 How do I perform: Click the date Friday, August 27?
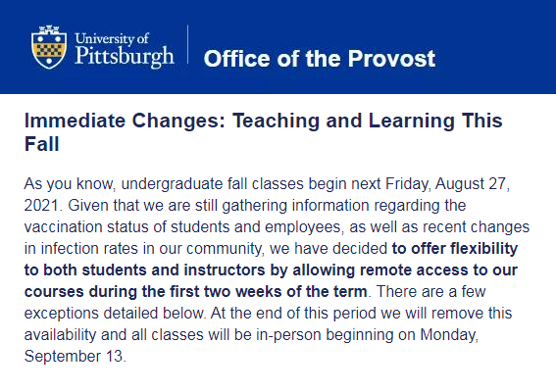[447, 184]
